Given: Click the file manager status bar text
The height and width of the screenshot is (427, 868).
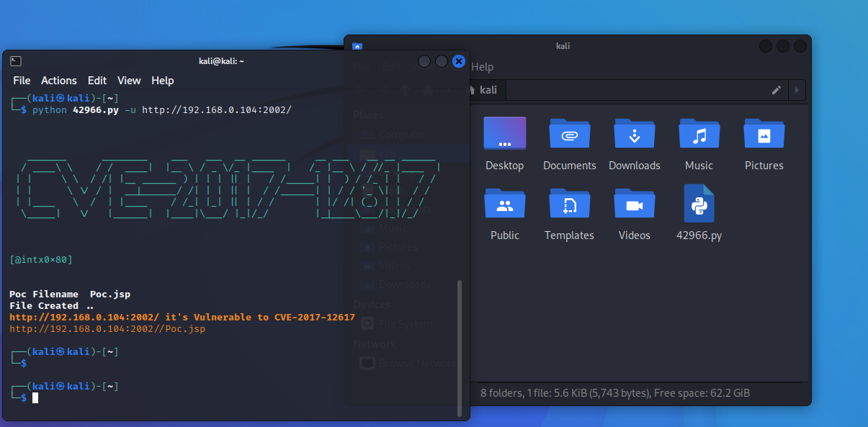Looking at the screenshot, I should click(615, 393).
